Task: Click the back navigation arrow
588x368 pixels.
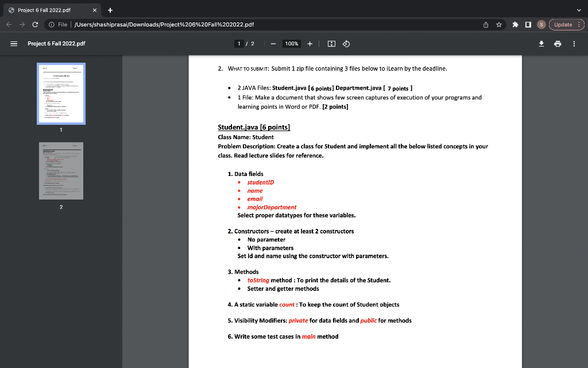Action: pyautogui.click(x=9, y=25)
